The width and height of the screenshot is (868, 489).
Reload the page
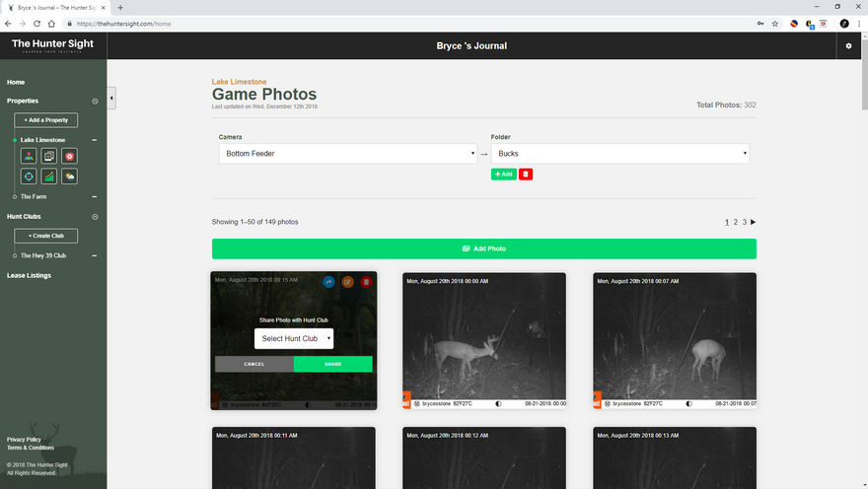[x=37, y=24]
